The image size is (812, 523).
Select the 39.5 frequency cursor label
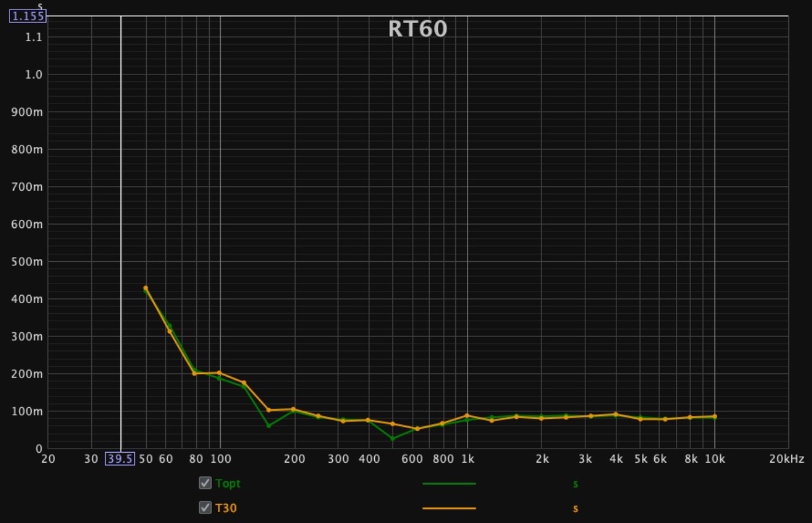[x=120, y=459]
